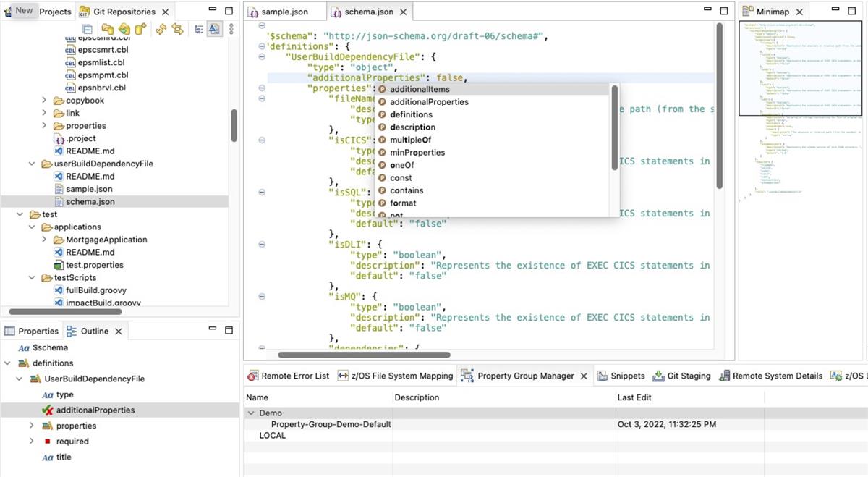
Task: Select epsmlist.cbl file
Action: 96,62
